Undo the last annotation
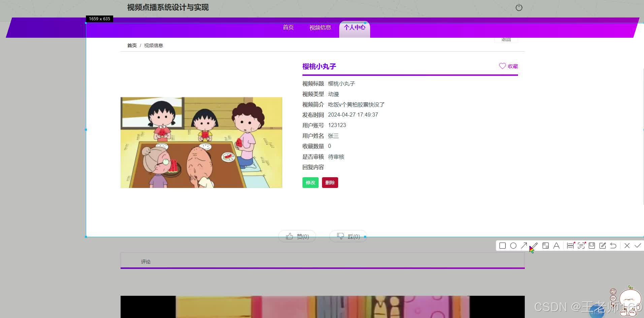This screenshot has width=644, height=318. [613, 246]
